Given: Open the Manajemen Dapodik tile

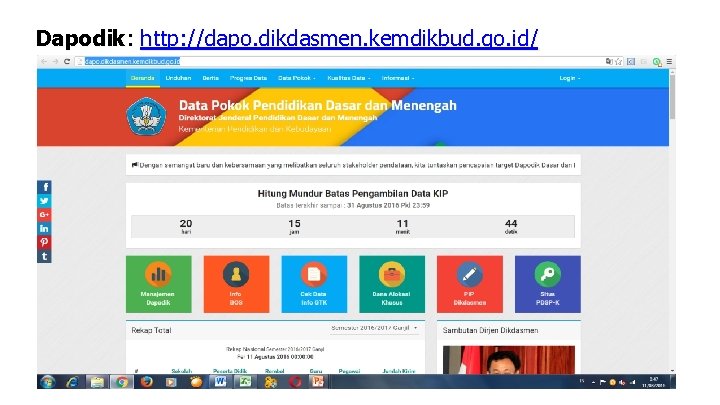Looking at the screenshot, I should click(158, 284).
